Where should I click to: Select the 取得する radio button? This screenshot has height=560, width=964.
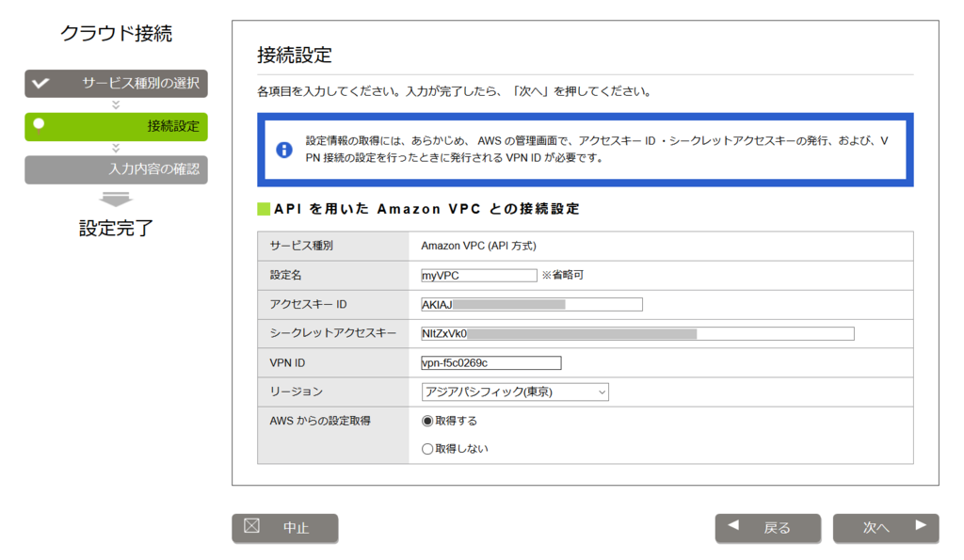pyautogui.click(x=427, y=421)
